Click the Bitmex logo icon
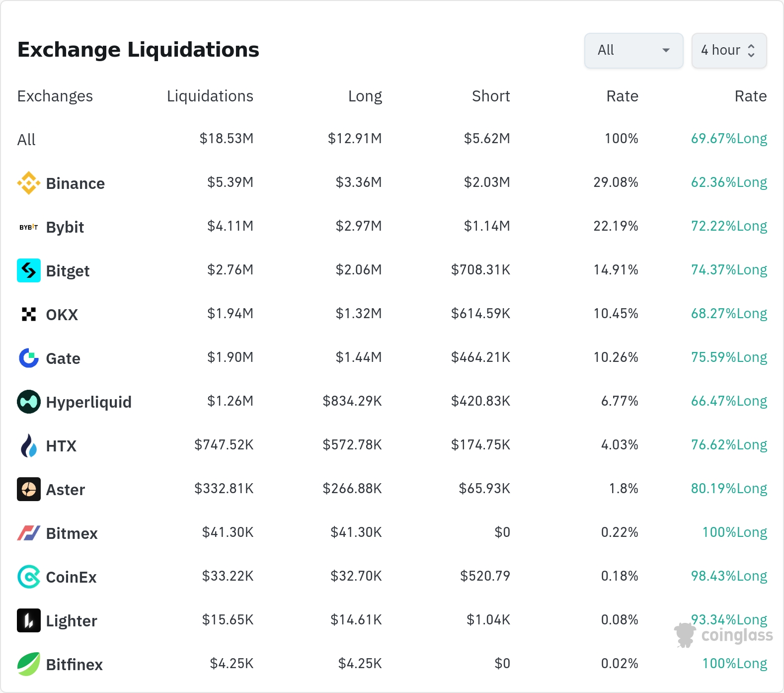Image resolution: width=784 pixels, height=693 pixels. (x=29, y=533)
